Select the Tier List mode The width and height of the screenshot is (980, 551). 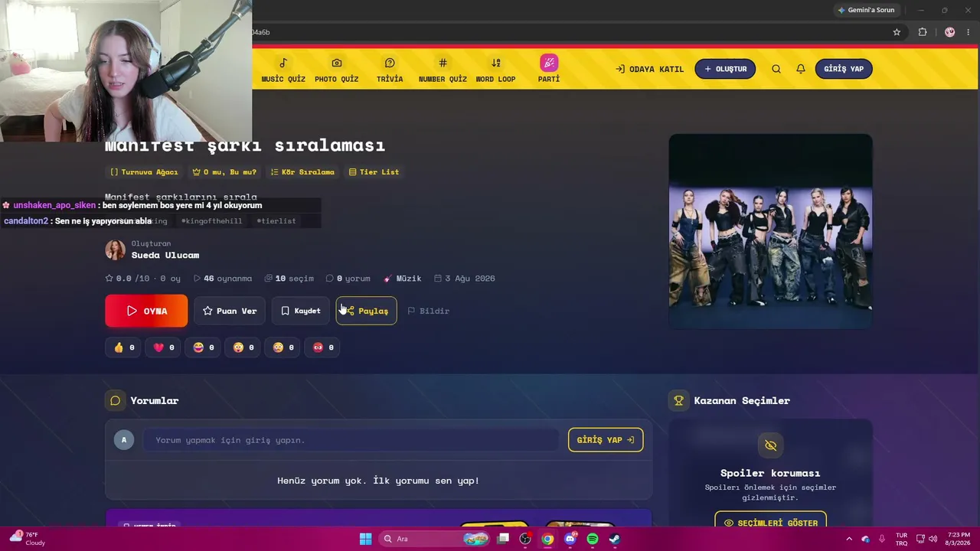374,172
